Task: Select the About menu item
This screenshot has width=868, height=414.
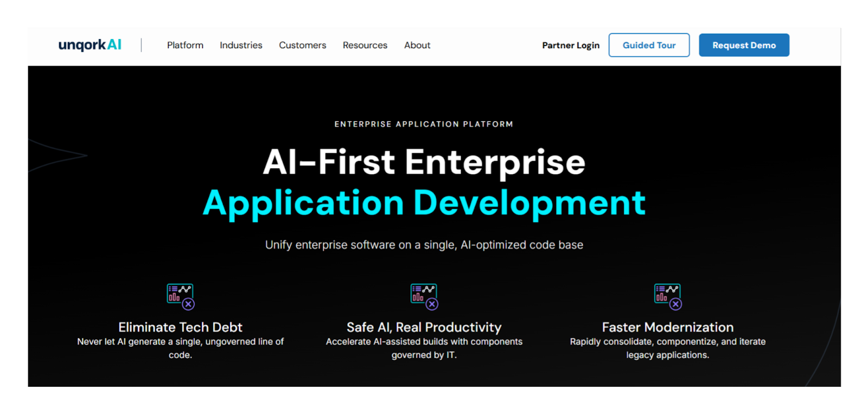Action: pyautogui.click(x=417, y=45)
